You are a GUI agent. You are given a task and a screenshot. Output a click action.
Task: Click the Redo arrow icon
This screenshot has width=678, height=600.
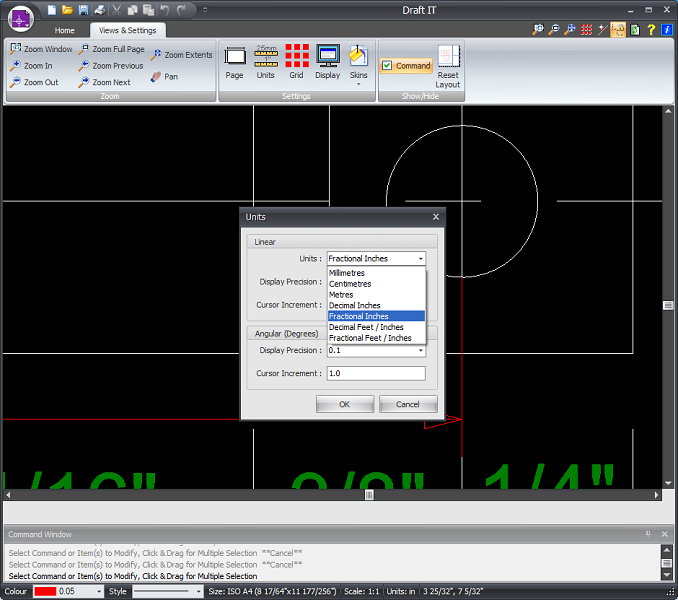click(181, 10)
